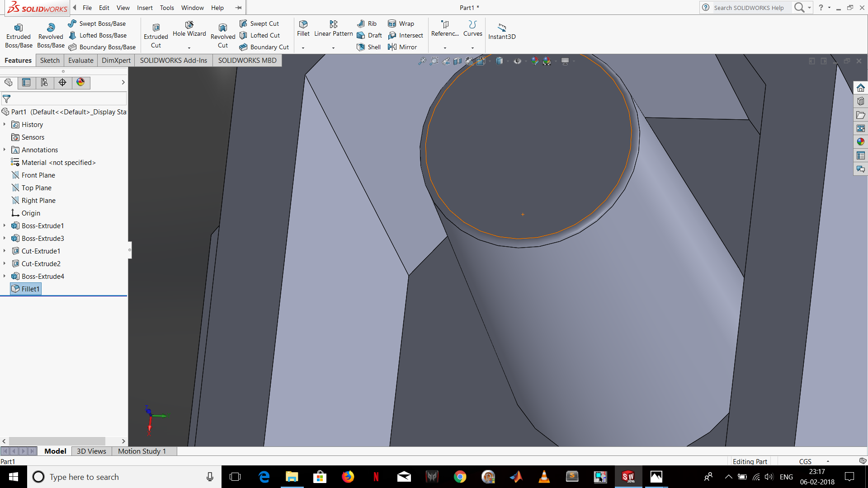Viewport: 868px width, 488px height.
Task: Switch to the Motion Study 1 tab
Action: (x=142, y=451)
